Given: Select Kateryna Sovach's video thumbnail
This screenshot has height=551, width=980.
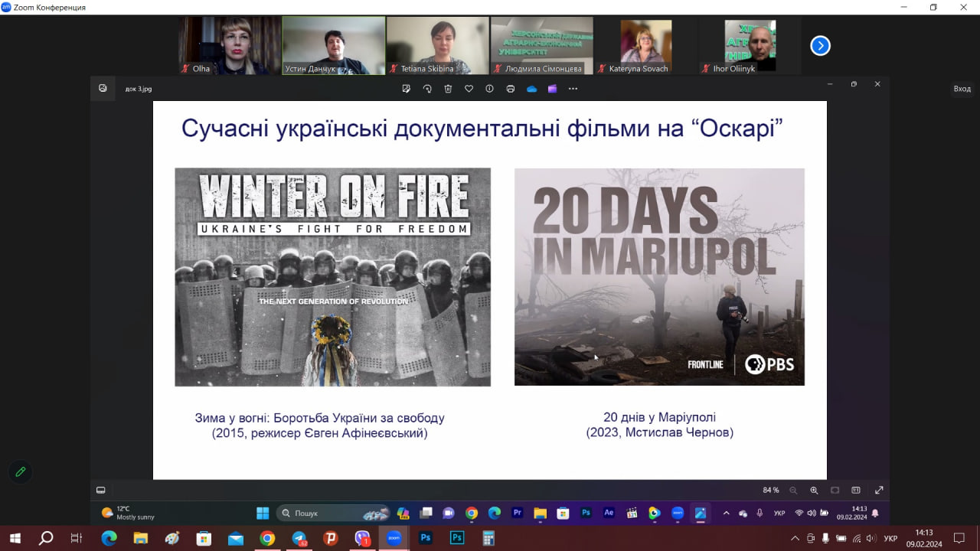Looking at the screenshot, I should 646,45.
